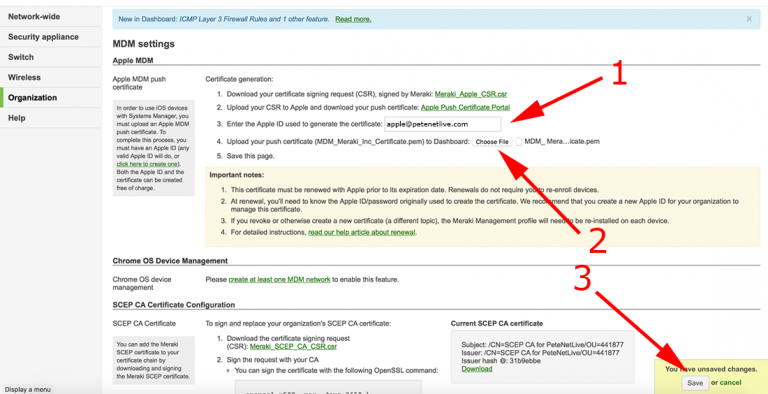Image resolution: width=768 pixels, height=394 pixels.
Task: Open the Help sidebar menu
Action: (50, 118)
